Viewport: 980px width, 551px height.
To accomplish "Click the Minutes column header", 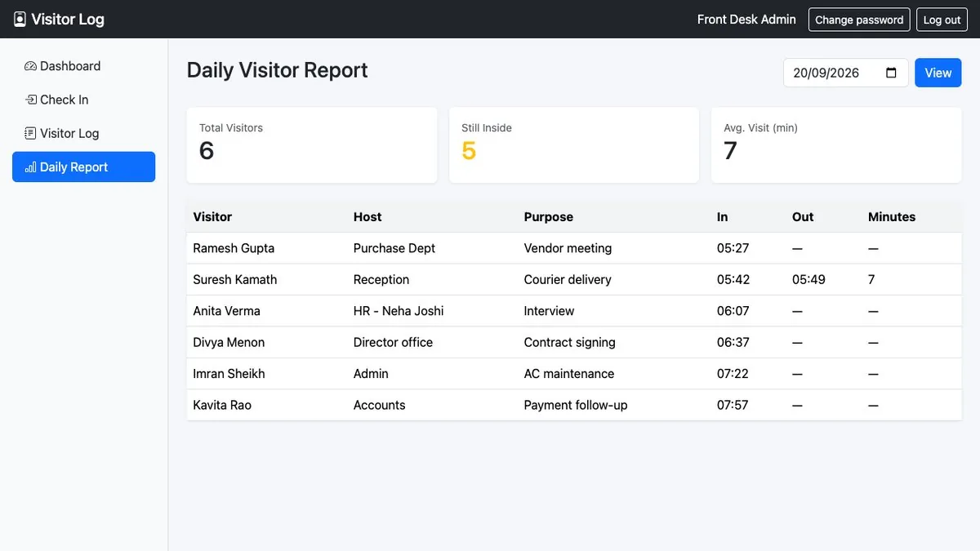I will coord(892,216).
